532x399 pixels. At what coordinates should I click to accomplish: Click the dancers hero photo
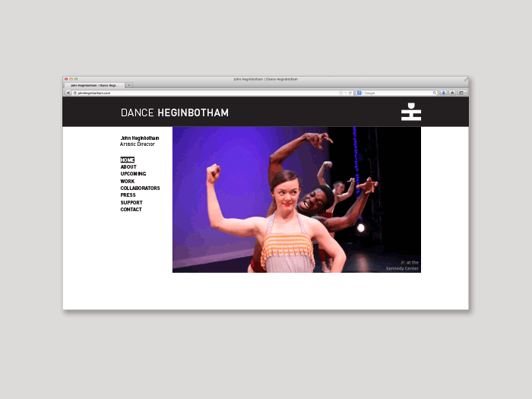pos(296,199)
